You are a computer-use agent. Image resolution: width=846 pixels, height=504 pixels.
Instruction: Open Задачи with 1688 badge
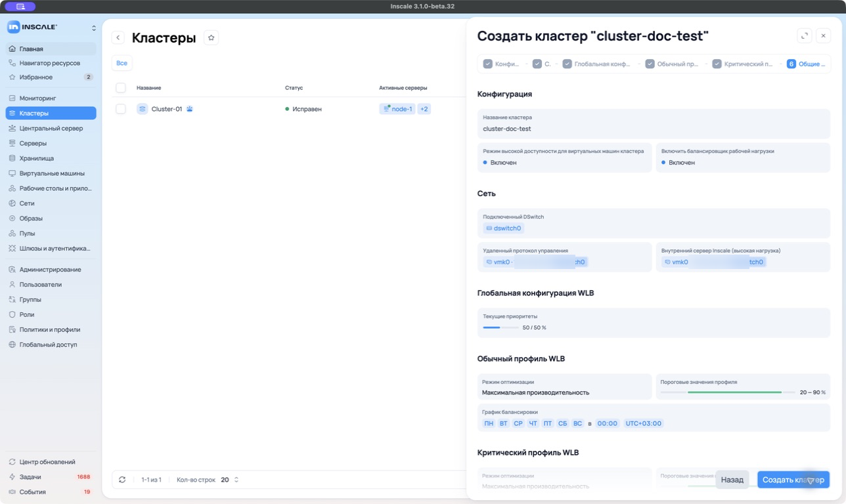(x=51, y=476)
